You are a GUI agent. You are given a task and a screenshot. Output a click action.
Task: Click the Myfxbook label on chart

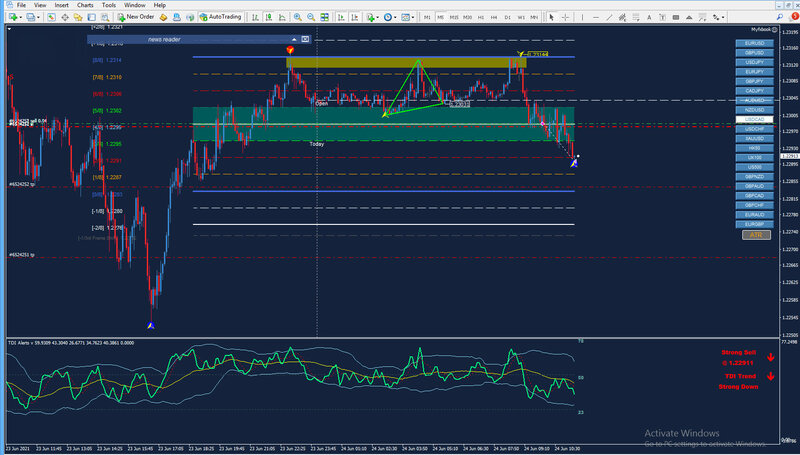(762, 30)
